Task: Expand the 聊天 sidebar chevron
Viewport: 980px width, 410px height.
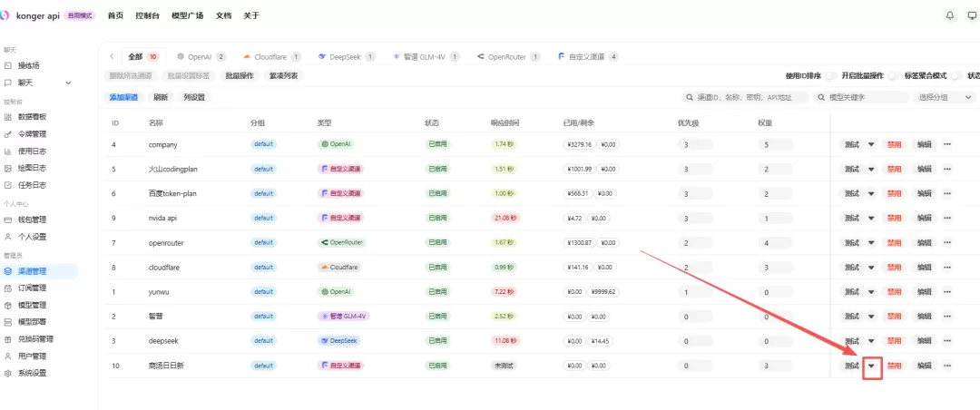Action: (x=68, y=83)
